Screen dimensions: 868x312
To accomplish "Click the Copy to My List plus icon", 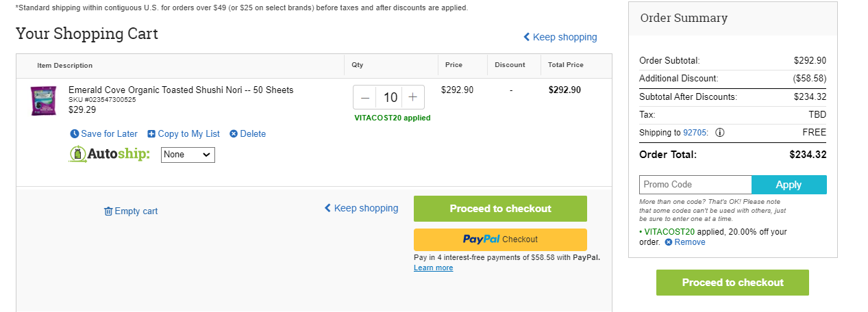I will [x=151, y=134].
